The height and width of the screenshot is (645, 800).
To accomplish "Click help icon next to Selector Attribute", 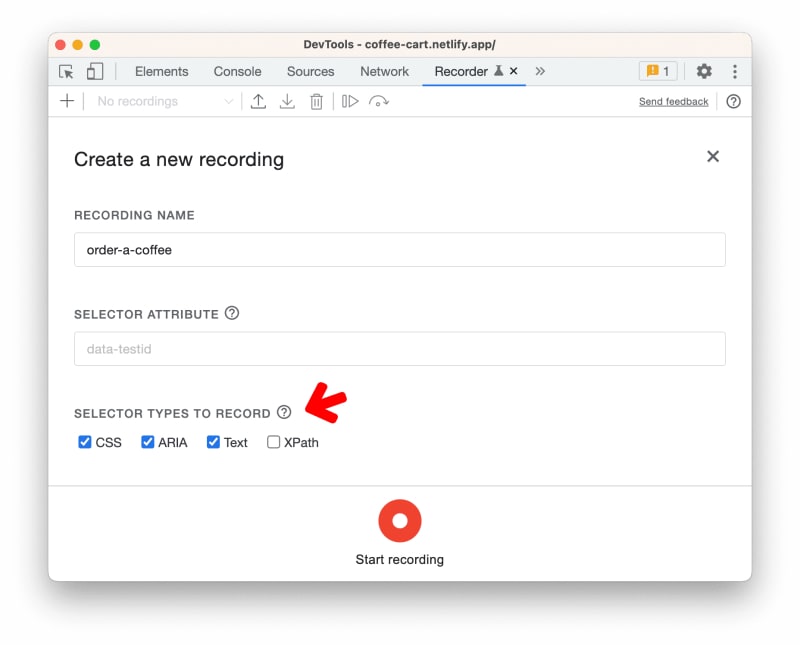I will click(x=232, y=313).
